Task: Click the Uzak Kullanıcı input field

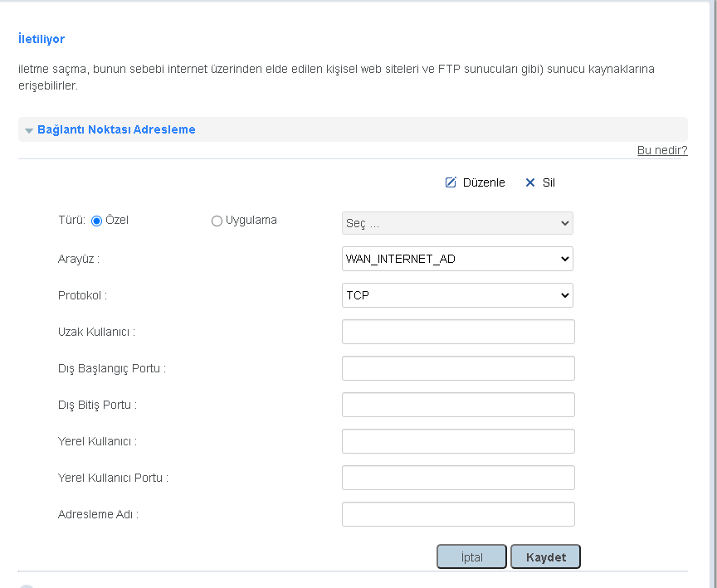Action: pos(458,332)
